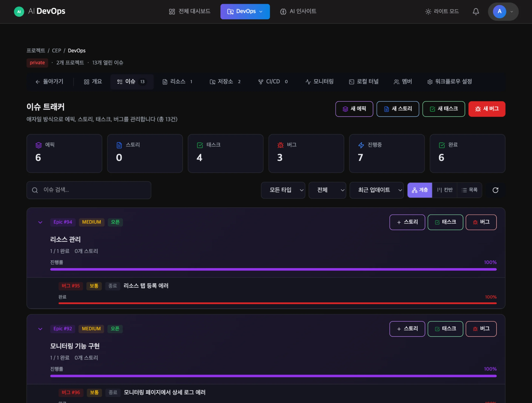Click the In-progress lightning icon

[361, 145]
